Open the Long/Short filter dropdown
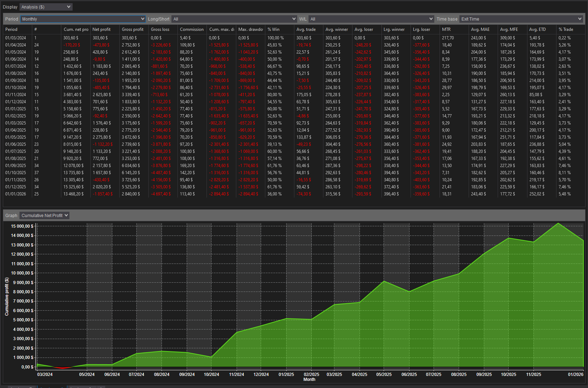588x388 pixels. pos(234,19)
